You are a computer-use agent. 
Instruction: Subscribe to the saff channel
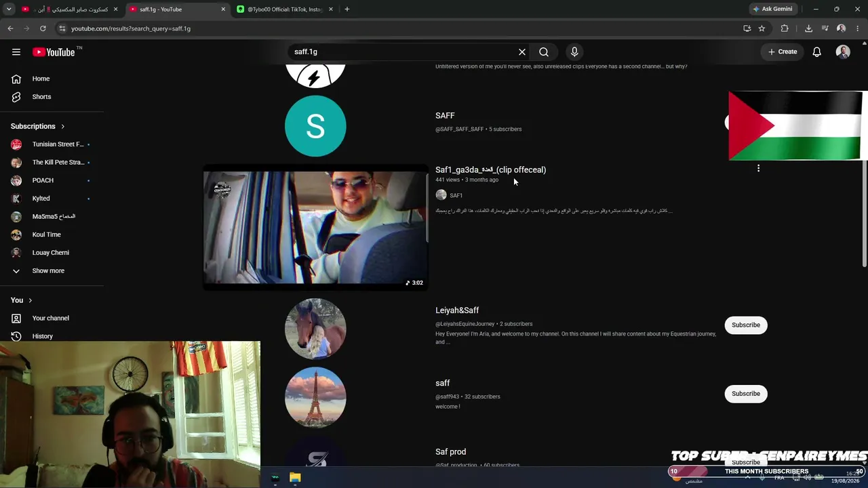pyautogui.click(x=746, y=394)
